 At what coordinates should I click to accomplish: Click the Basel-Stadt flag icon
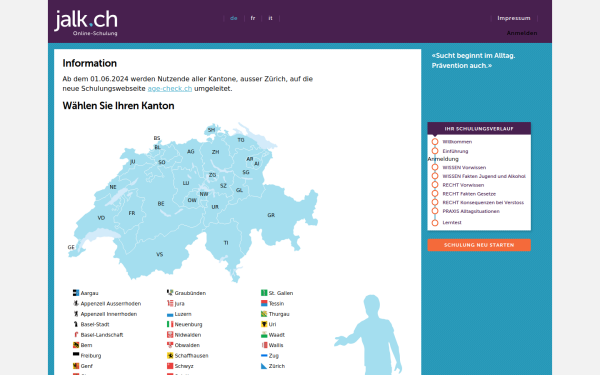click(x=76, y=324)
